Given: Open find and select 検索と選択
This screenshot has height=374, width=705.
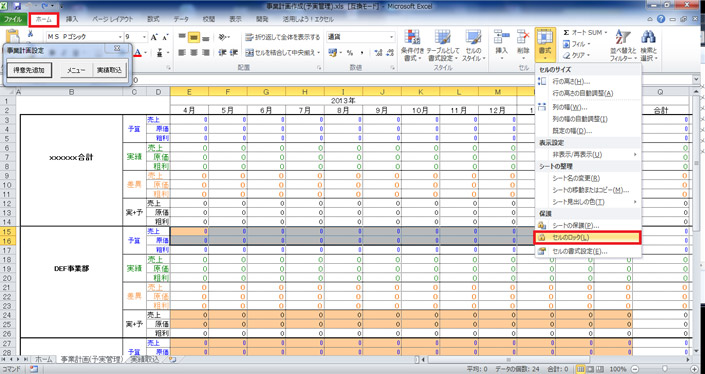Looking at the screenshot, I should 649,45.
